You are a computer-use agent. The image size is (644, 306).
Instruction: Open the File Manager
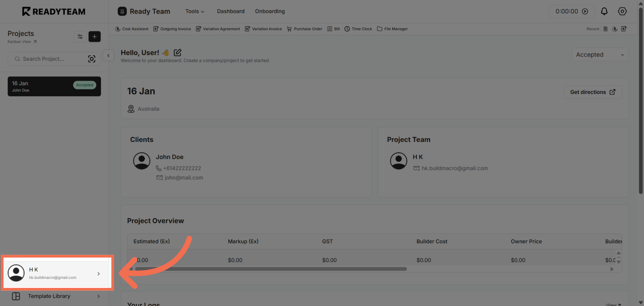pos(392,29)
